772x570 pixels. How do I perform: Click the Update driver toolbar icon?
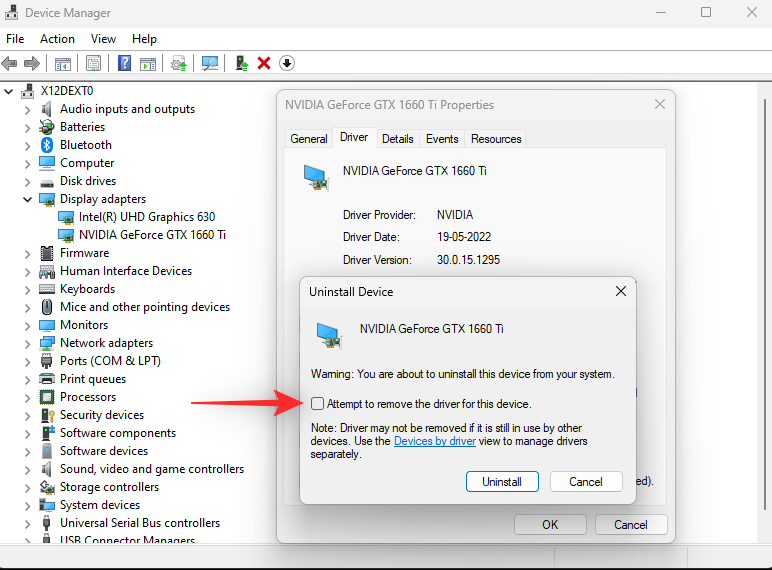pyautogui.click(x=242, y=63)
